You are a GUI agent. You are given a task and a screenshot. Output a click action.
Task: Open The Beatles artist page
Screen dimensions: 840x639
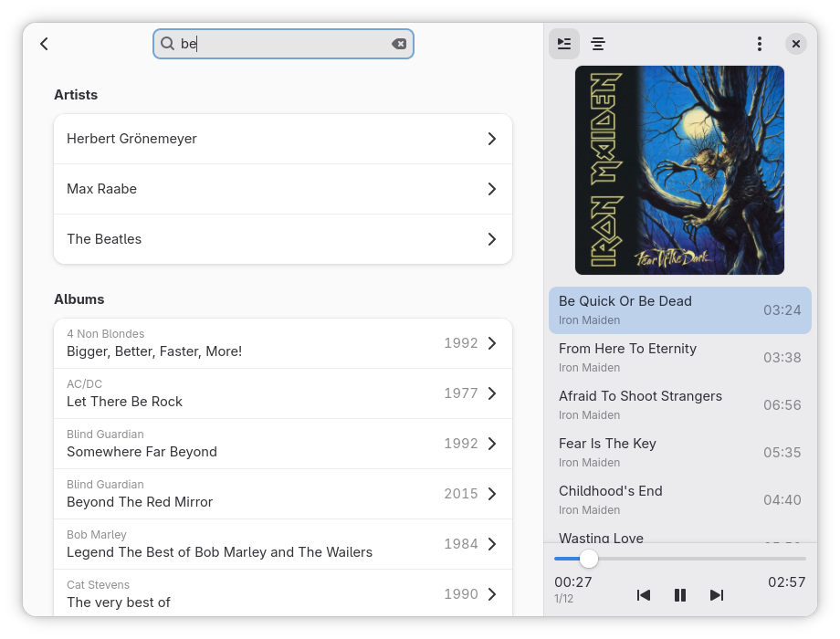coord(283,239)
